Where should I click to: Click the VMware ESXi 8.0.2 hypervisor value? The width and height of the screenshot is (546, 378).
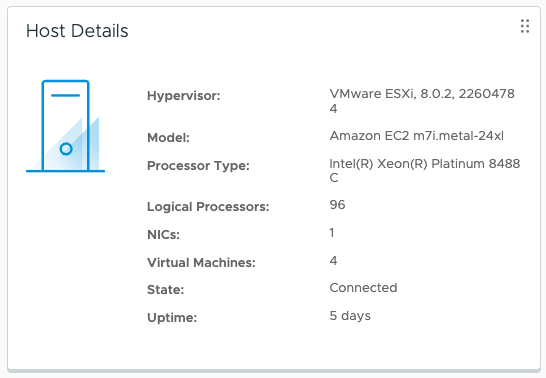(422, 101)
